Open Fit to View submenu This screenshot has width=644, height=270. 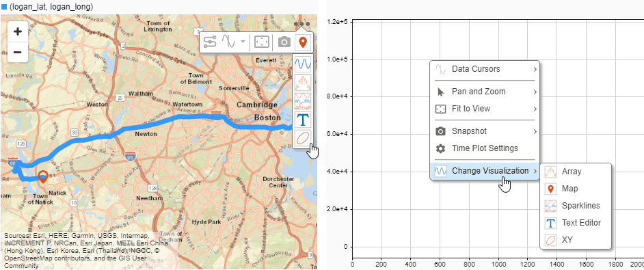(485, 109)
